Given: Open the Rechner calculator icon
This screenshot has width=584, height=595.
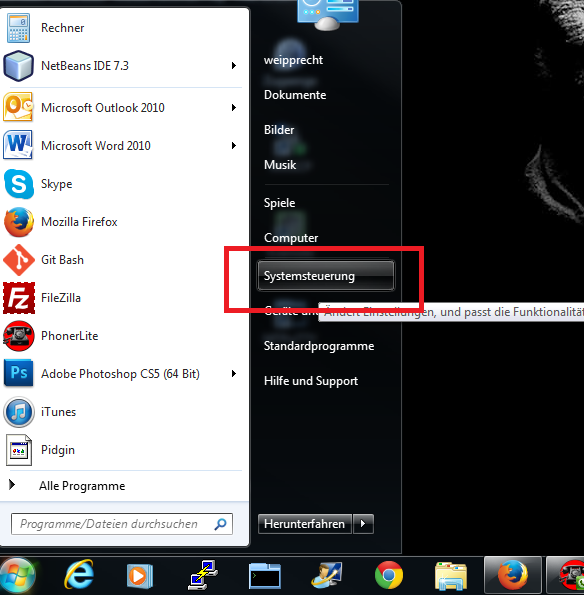Looking at the screenshot, I should click(18, 28).
